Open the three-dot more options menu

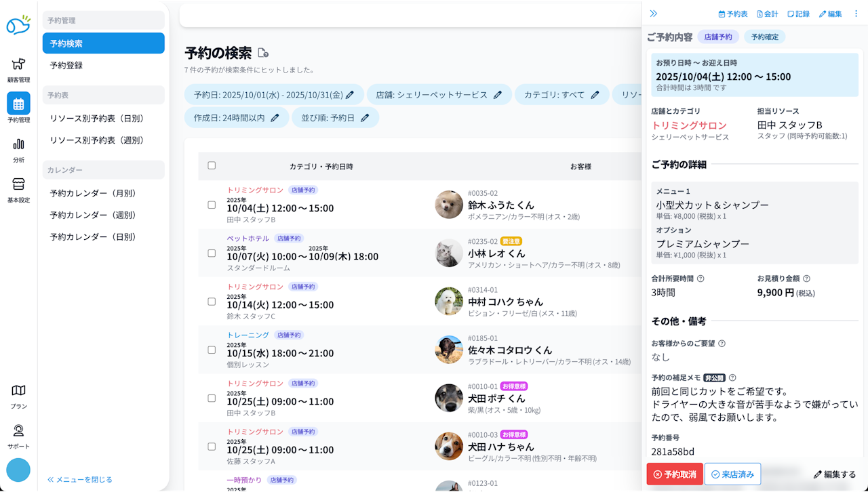point(856,14)
